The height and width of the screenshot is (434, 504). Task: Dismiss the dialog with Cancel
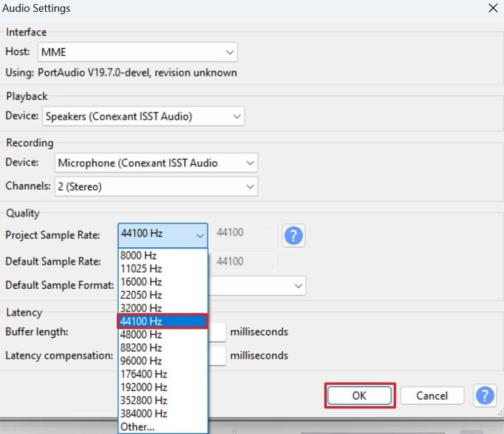click(432, 395)
